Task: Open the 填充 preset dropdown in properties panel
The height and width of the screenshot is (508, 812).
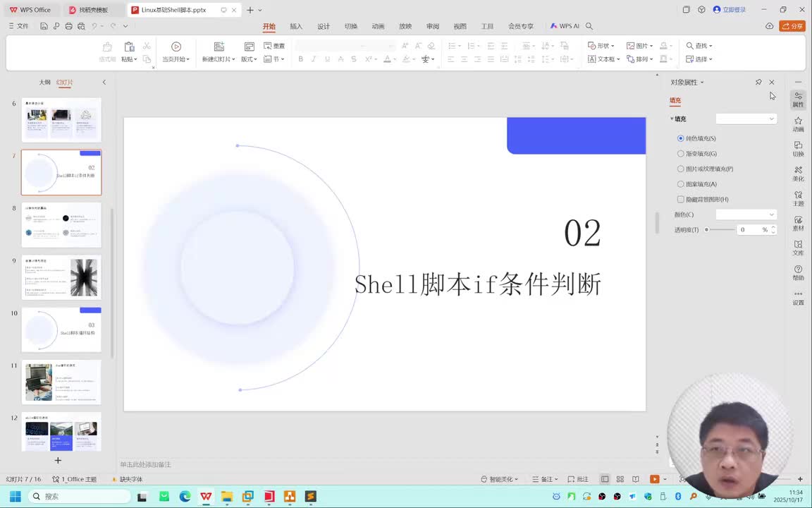Action: click(746, 119)
